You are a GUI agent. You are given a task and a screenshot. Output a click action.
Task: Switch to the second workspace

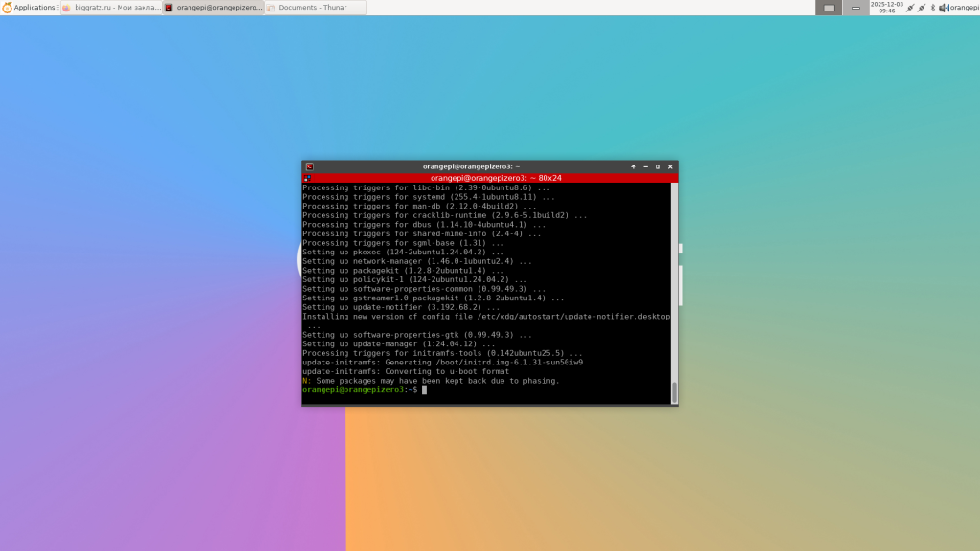pyautogui.click(x=856, y=8)
